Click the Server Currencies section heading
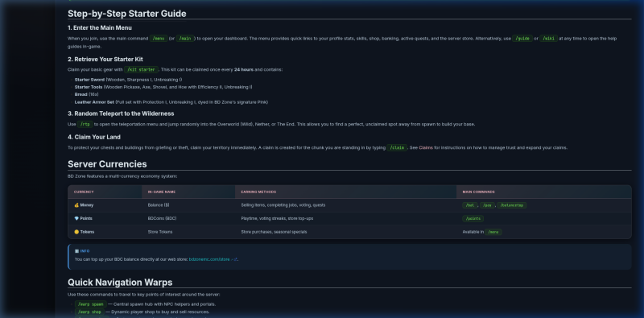Viewport: 644px width, 318px height. coord(107,164)
